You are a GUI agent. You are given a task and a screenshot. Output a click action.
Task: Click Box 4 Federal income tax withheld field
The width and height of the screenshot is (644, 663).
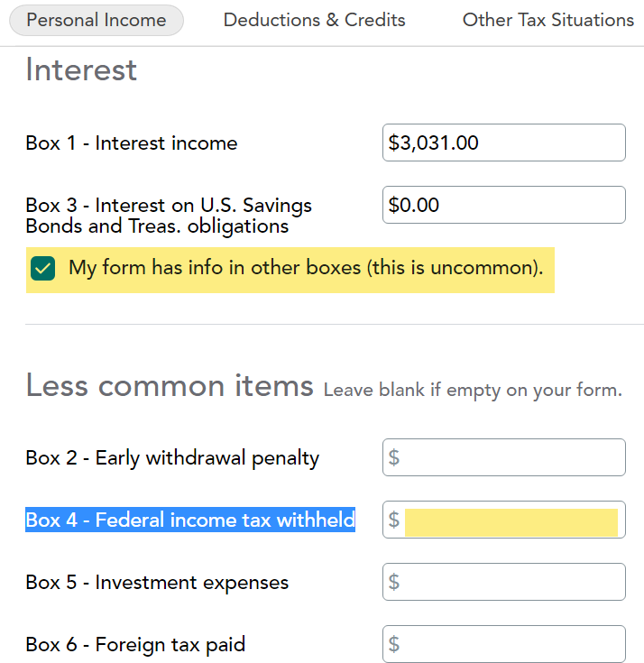[511, 520]
